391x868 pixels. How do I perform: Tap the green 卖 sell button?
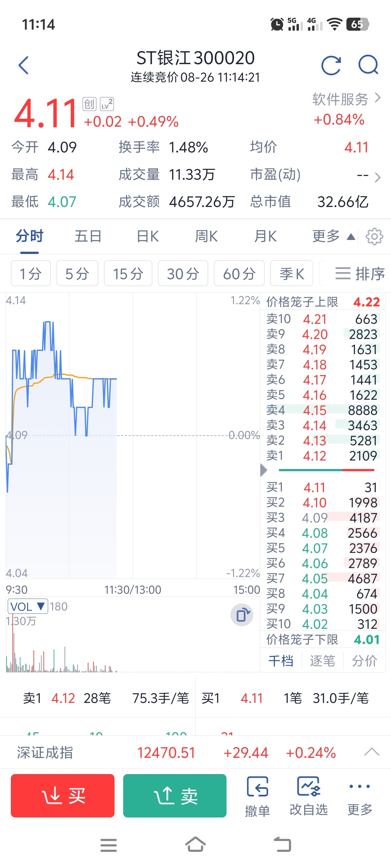[x=175, y=796]
